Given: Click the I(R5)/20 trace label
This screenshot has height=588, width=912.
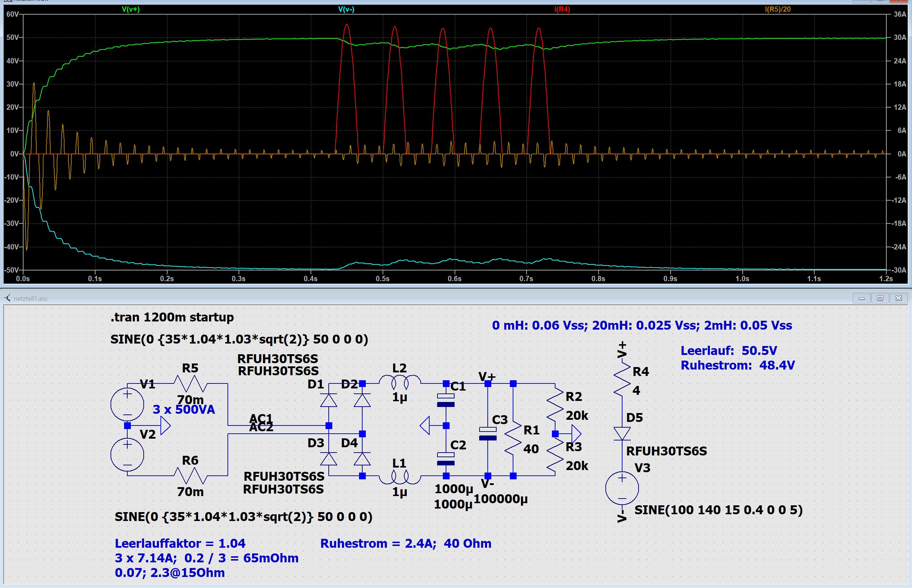Looking at the screenshot, I should [x=778, y=9].
